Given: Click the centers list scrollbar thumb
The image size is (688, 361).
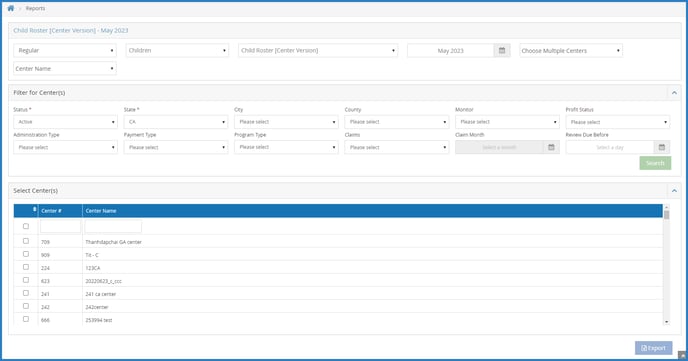Looking at the screenshot, I should tap(666, 215).
